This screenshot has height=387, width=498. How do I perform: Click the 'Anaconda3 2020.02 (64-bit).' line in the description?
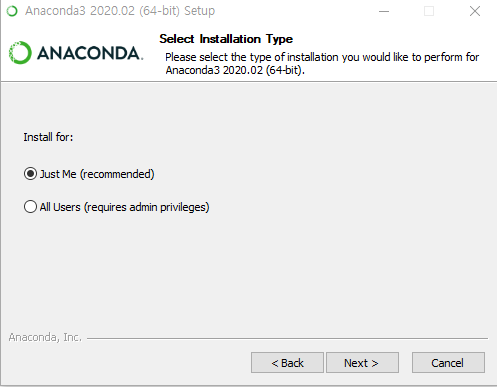coord(235,70)
